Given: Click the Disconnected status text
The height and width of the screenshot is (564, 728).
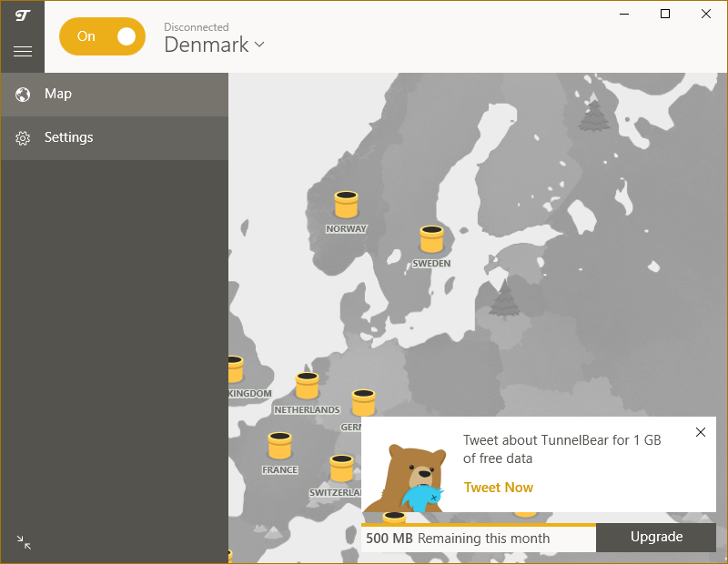Looking at the screenshot, I should pyautogui.click(x=197, y=27).
